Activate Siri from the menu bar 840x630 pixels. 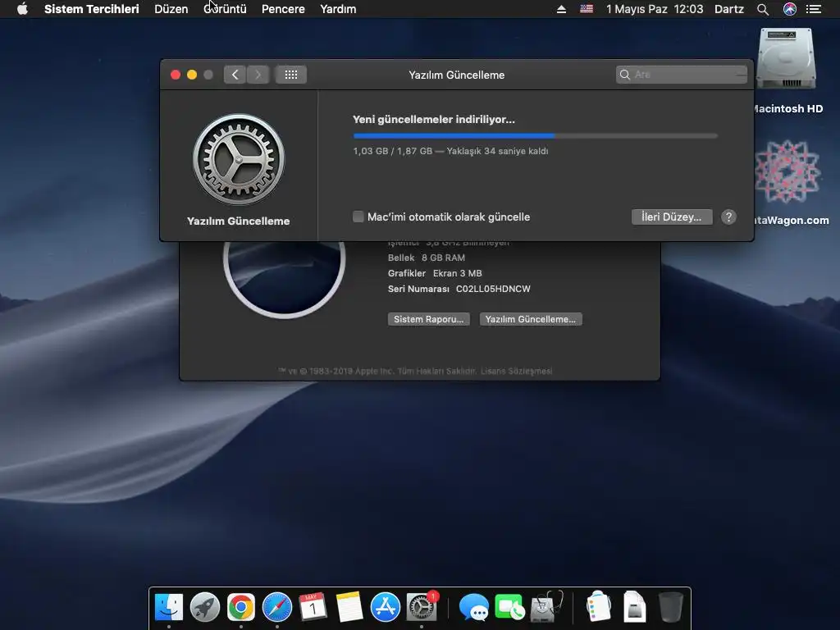[x=790, y=9]
